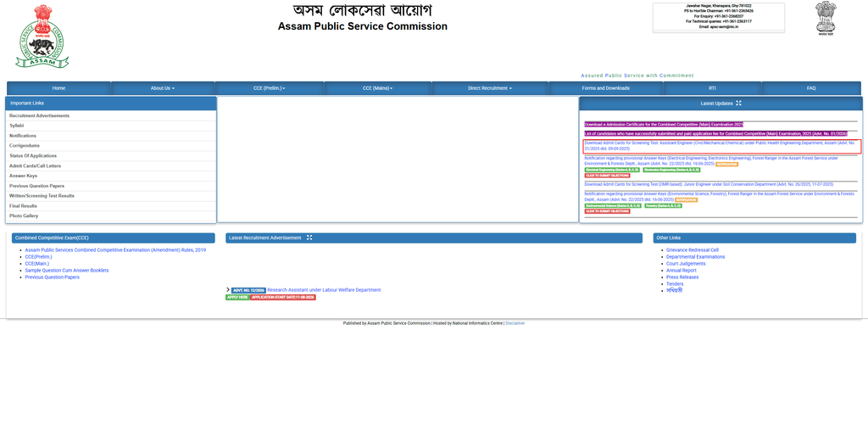
Task: Open Sample Question Cum Answer Booklets
Action: 66,271
